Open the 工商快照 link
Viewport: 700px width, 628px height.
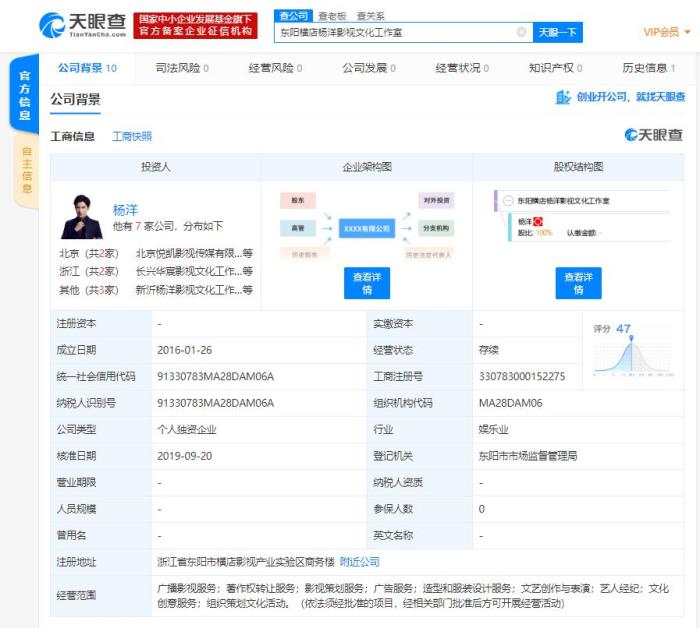coord(131,136)
